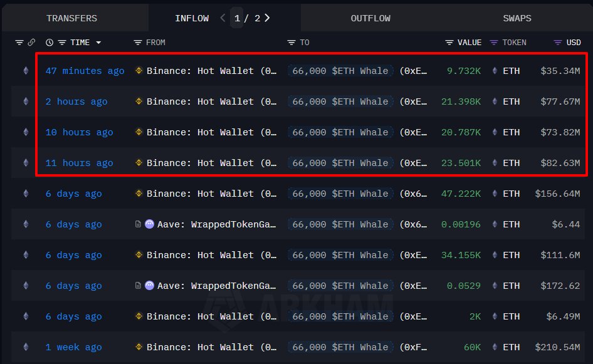The image size is (593, 364).
Task: Click Binance logo icon in 2 hours row
Action: click(x=139, y=101)
